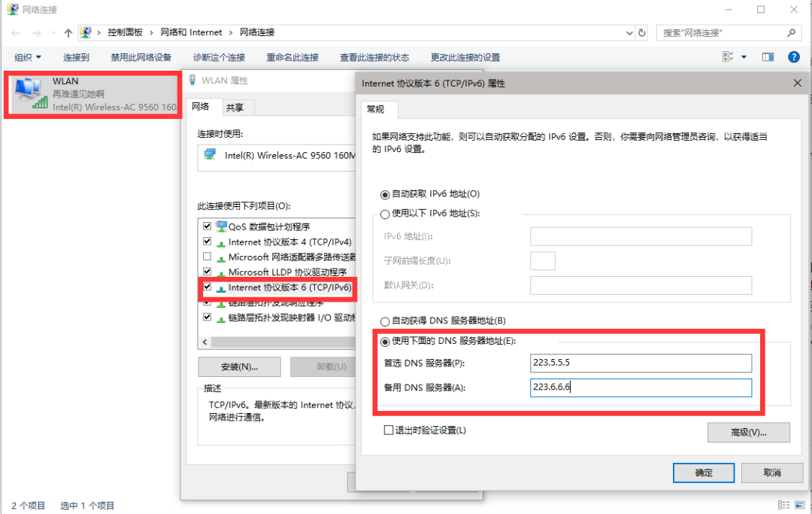
Task: Click inside the 备用 DNS 服务器 input field
Action: point(641,388)
